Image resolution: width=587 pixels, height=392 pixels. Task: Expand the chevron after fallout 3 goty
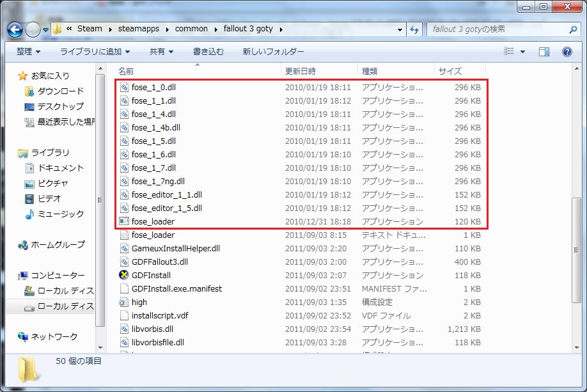click(281, 29)
